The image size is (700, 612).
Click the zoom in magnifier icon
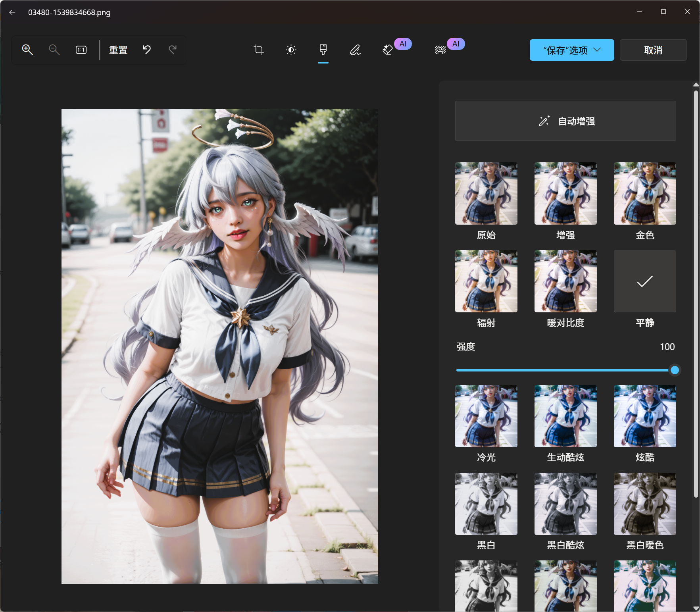point(27,50)
